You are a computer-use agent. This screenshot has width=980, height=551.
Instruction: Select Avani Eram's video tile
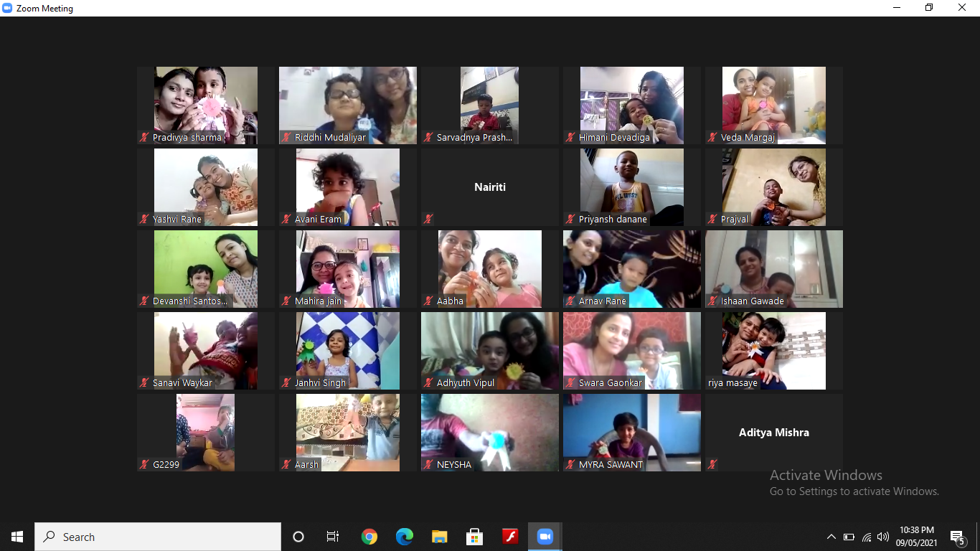(x=348, y=187)
